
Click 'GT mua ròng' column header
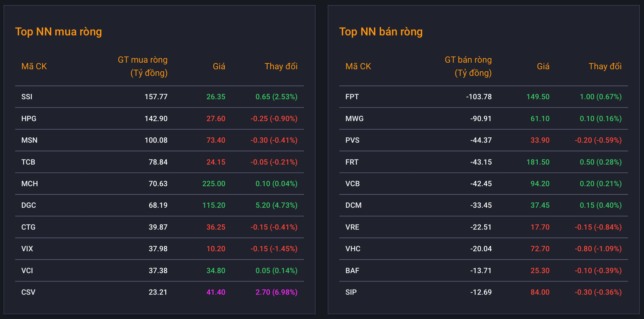pos(143,66)
